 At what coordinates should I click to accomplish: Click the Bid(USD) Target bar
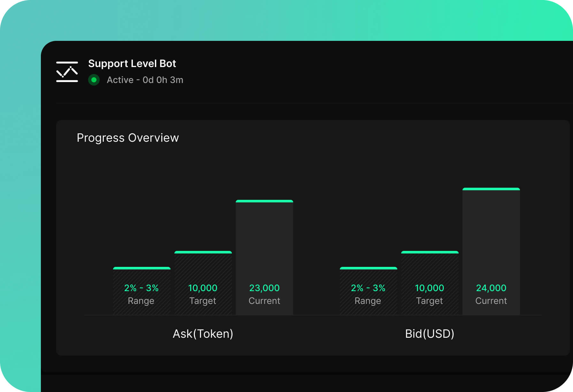click(x=430, y=265)
